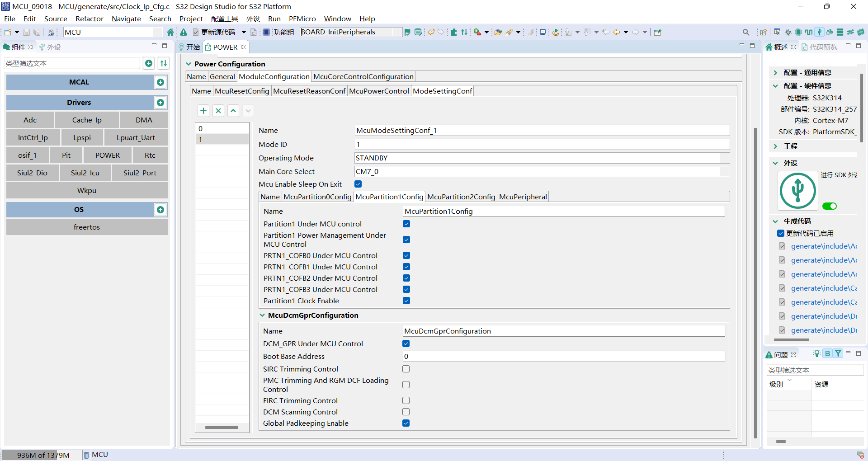868x461 pixels.
Task: Disable Partition1 Clock Enable
Action: 406,300
